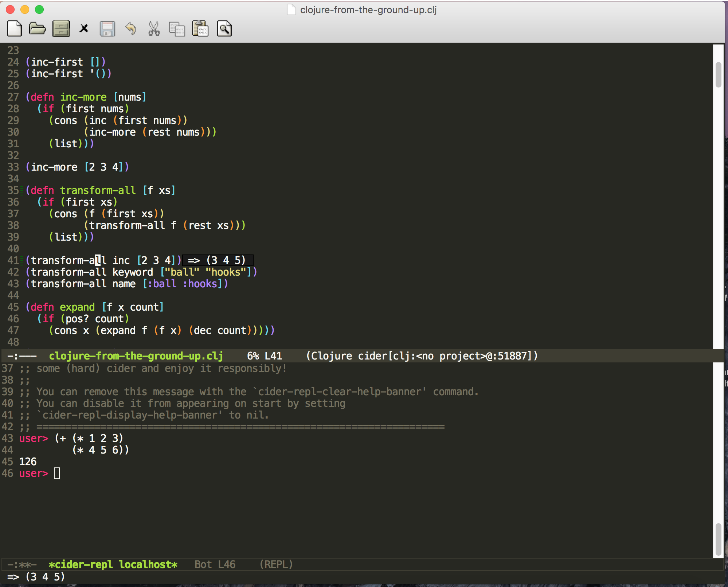Click the (REPL) mode indicator
Screen dimensions: 728x587
click(276, 564)
